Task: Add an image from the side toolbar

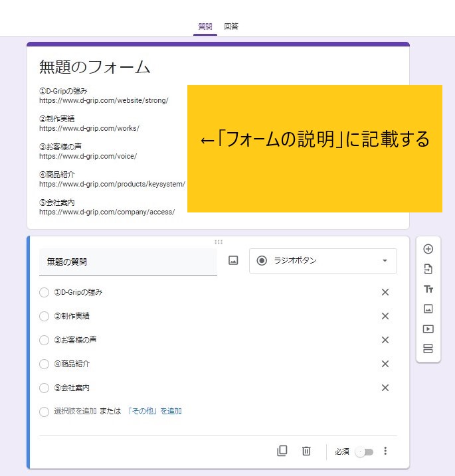Action: pyautogui.click(x=428, y=309)
